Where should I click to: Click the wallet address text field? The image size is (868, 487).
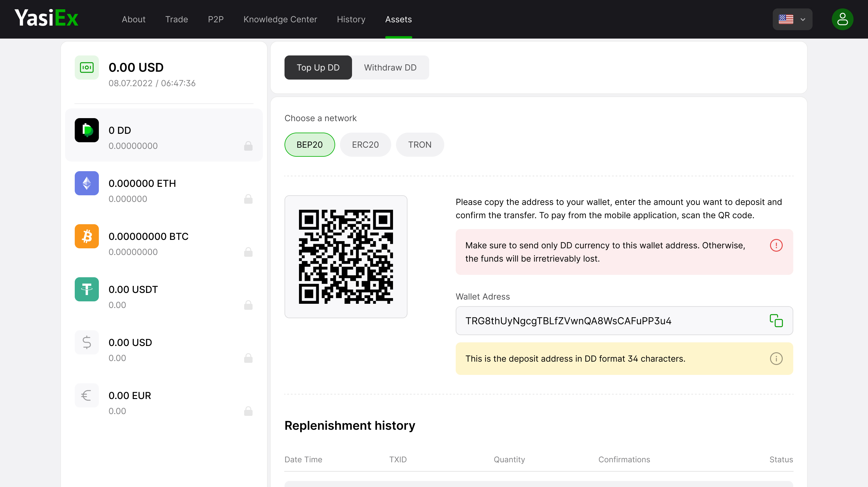point(606,321)
